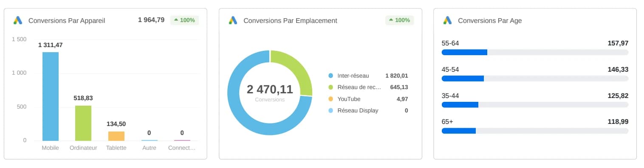Click the 35-44 age progress bar
Image resolution: width=644 pixels, height=168 pixels.
[x=535, y=105]
